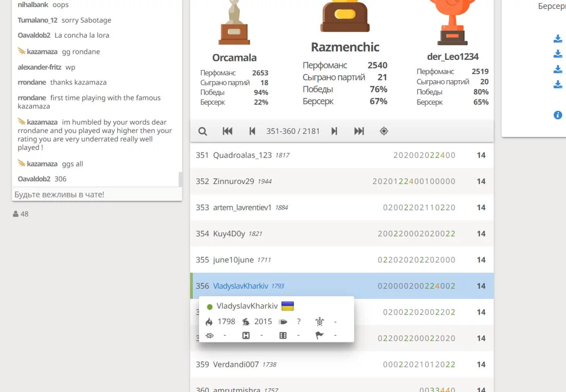Click the blue info circle icon

coord(558,115)
